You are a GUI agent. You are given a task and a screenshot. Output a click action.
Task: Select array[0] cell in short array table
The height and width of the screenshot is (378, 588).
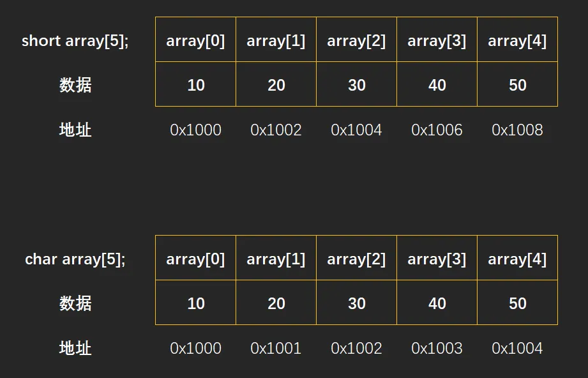click(x=195, y=40)
